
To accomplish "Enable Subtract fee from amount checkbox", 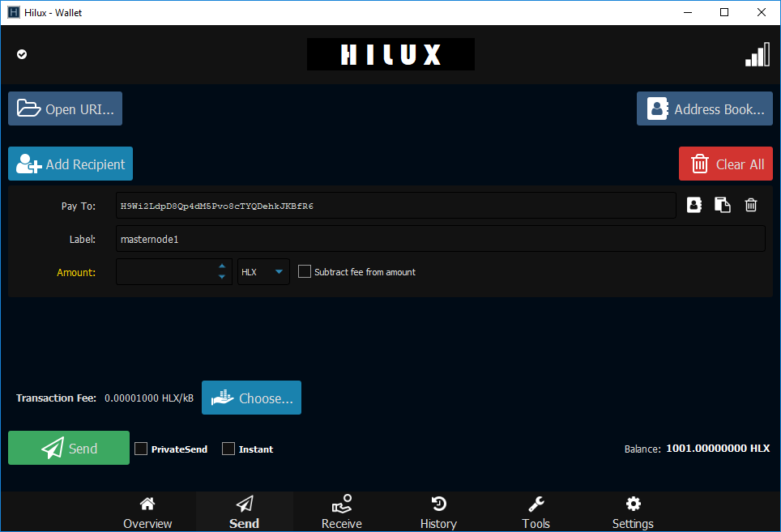I will [x=305, y=271].
